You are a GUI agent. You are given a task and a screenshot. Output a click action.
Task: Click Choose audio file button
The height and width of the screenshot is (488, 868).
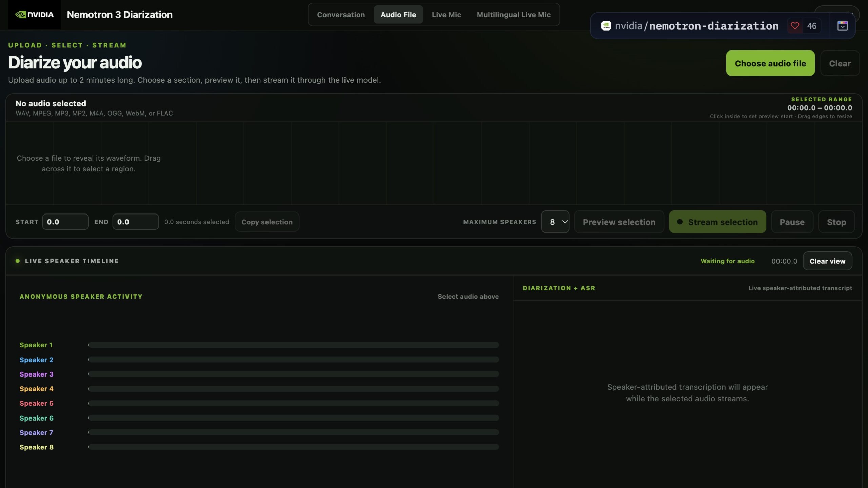[770, 63]
